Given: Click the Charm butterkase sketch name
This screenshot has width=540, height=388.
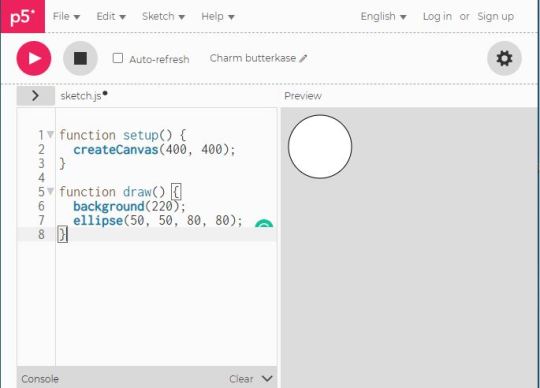Looking at the screenshot, I should tap(253, 58).
